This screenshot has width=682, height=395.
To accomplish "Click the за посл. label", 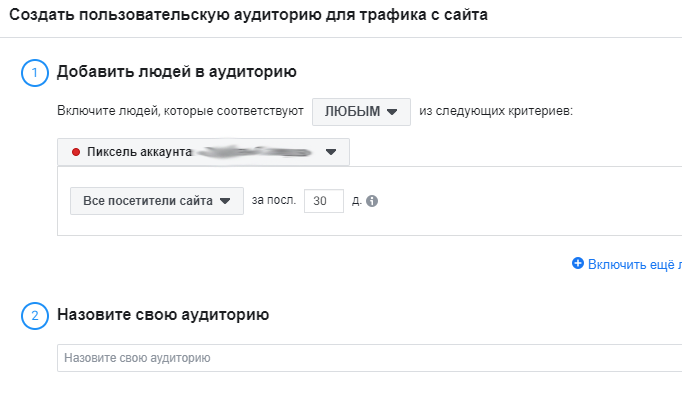I will pos(274,201).
